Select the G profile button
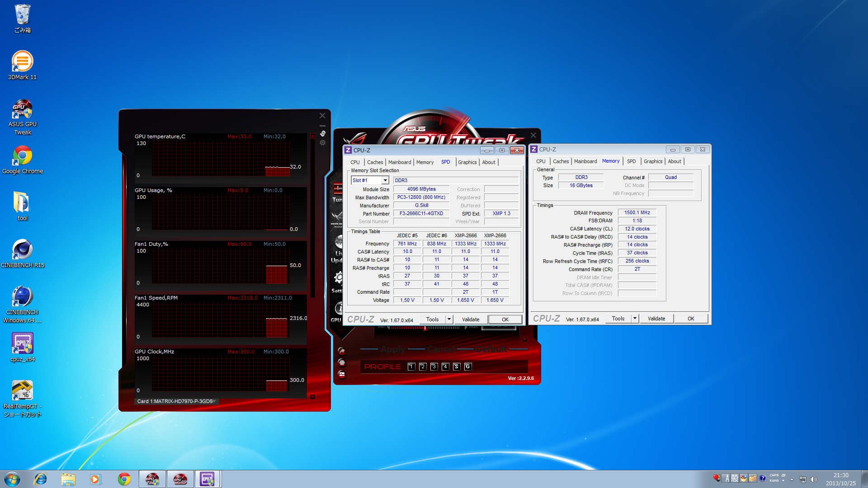Screen dimensions: 868x488 click(468, 366)
